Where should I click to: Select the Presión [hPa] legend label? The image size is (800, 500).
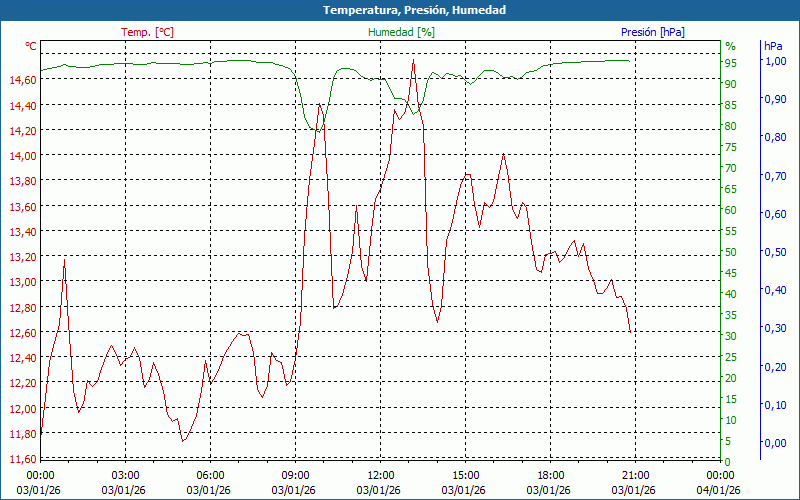pyautogui.click(x=653, y=32)
